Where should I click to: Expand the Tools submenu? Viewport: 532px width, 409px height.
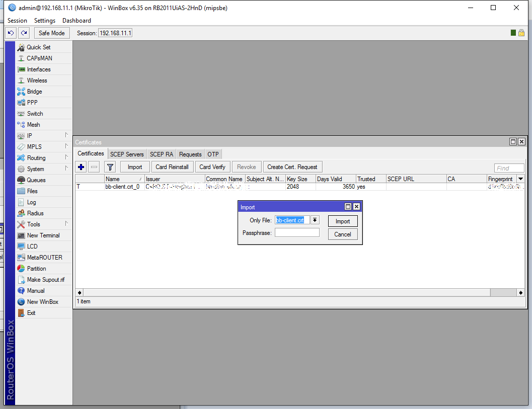click(x=66, y=224)
